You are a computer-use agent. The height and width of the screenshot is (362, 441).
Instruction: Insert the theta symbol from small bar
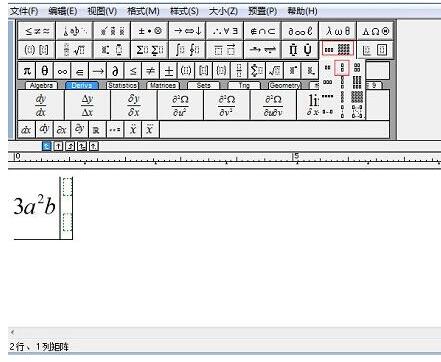click(x=44, y=71)
